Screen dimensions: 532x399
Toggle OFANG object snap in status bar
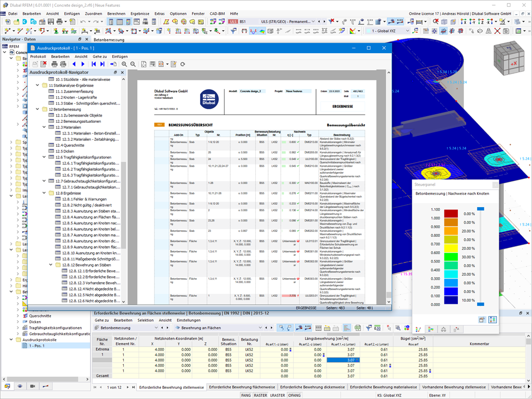(295, 395)
